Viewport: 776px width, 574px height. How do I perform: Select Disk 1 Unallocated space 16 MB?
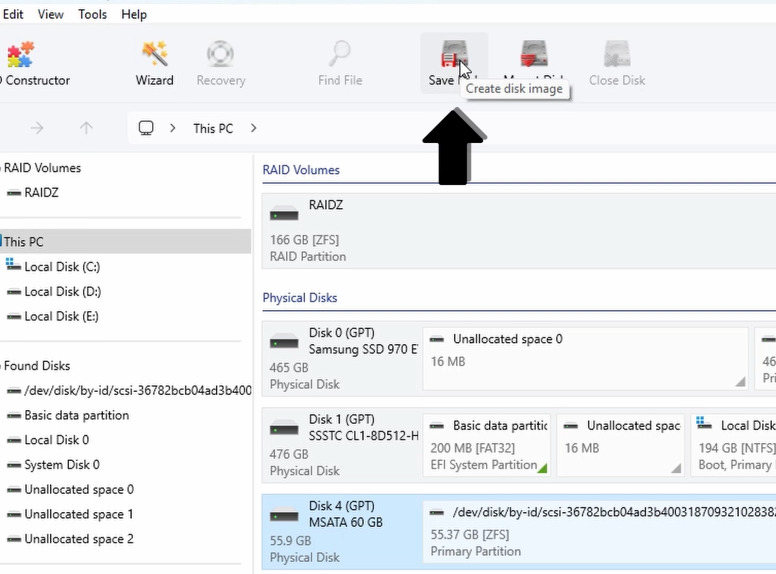(x=621, y=445)
